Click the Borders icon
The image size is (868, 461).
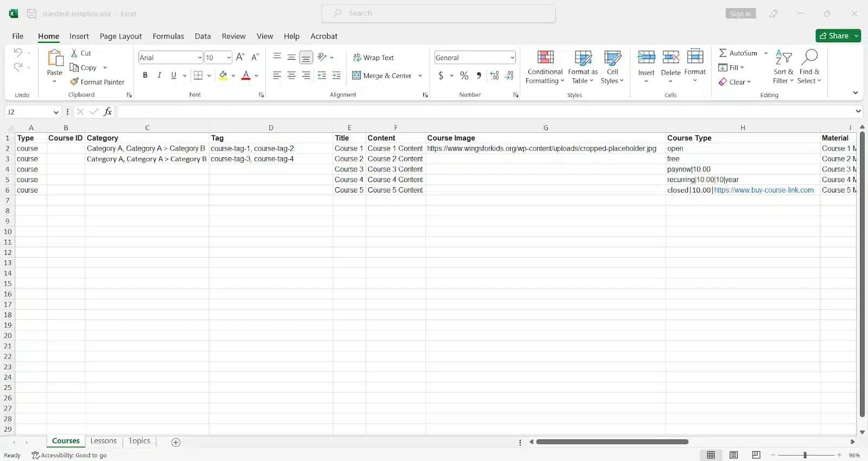tap(199, 75)
